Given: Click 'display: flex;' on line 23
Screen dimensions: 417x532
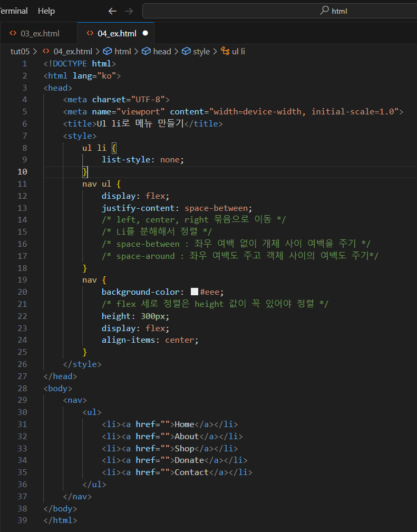Looking at the screenshot, I should 135,328.
